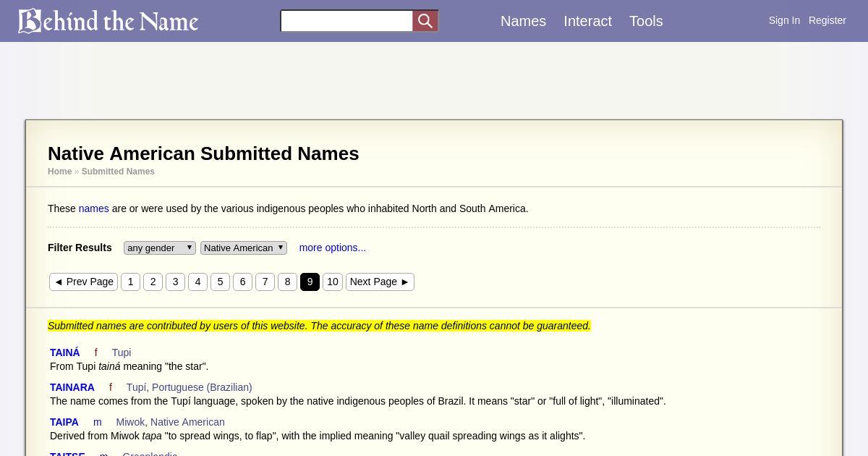Open more options filter link
Viewport: 868px width, 456px height.
coord(333,248)
